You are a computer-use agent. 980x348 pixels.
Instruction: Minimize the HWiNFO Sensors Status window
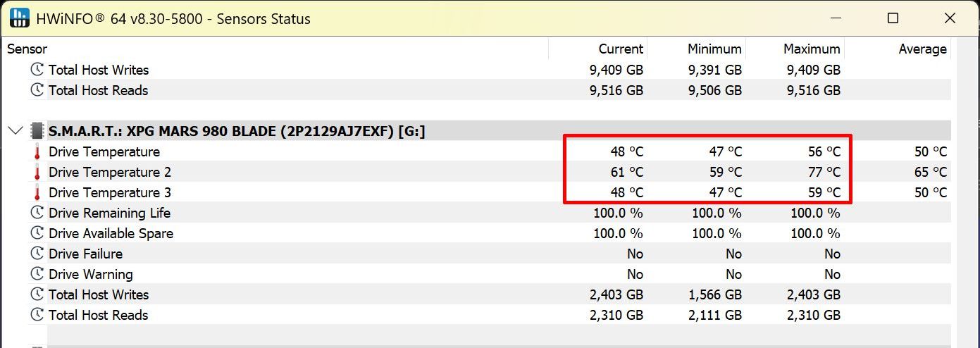(x=836, y=18)
